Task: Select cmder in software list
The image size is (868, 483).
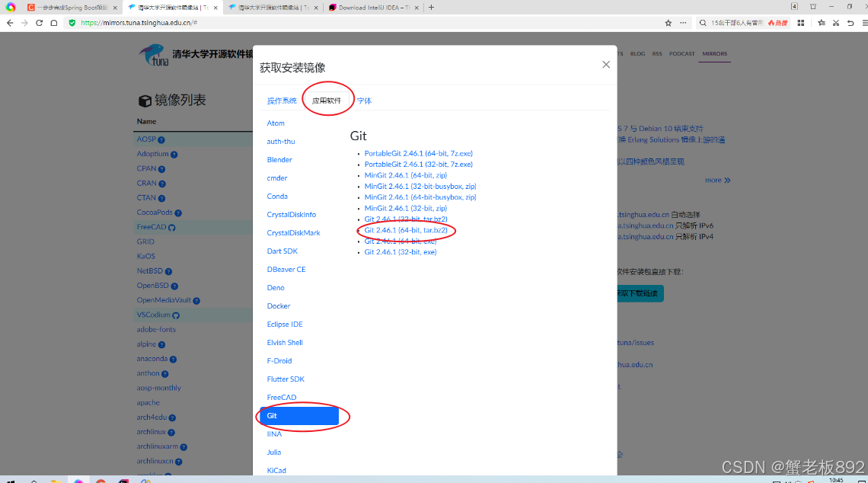Action: pyautogui.click(x=277, y=178)
